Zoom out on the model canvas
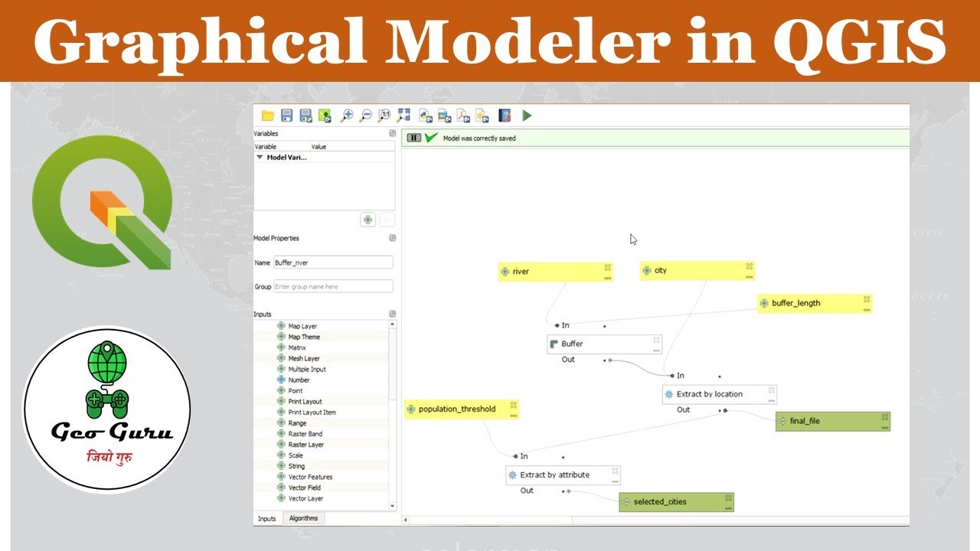Viewport: 980px width, 551px height. coord(366,116)
